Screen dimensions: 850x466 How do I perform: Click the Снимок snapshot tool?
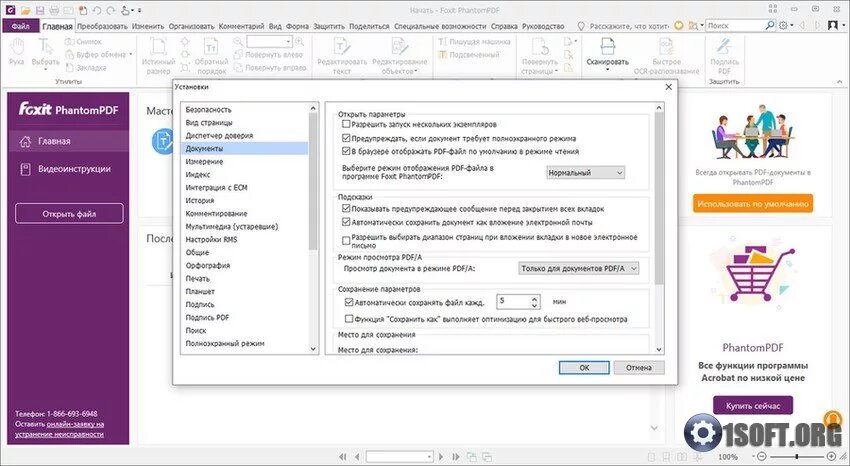(x=83, y=42)
